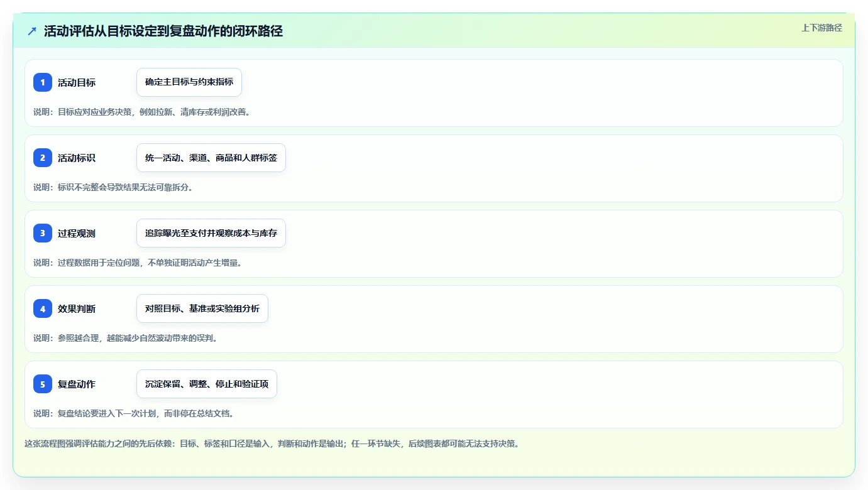
Task: Click step badge 2 next to 活动标识
Action: click(43, 158)
